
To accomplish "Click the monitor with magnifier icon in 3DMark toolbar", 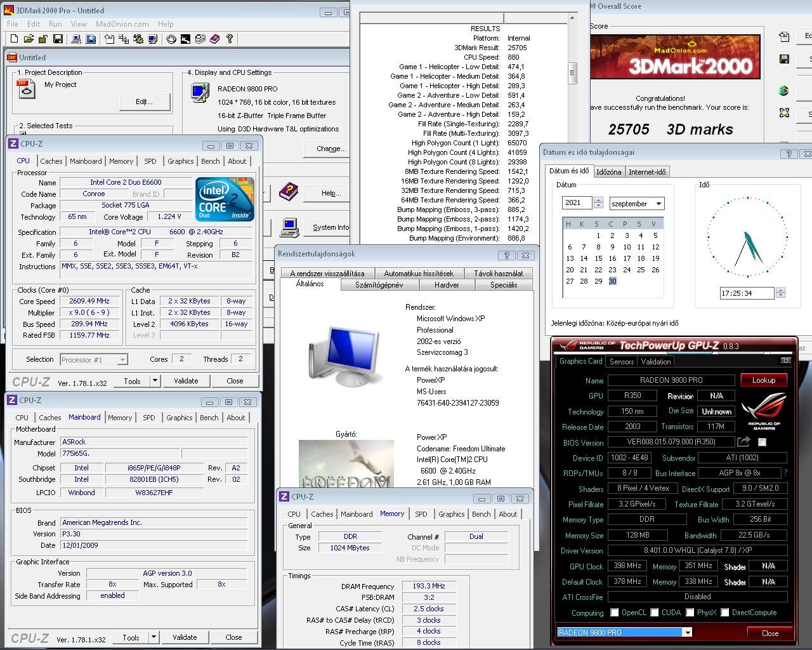I will click(91, 39).
